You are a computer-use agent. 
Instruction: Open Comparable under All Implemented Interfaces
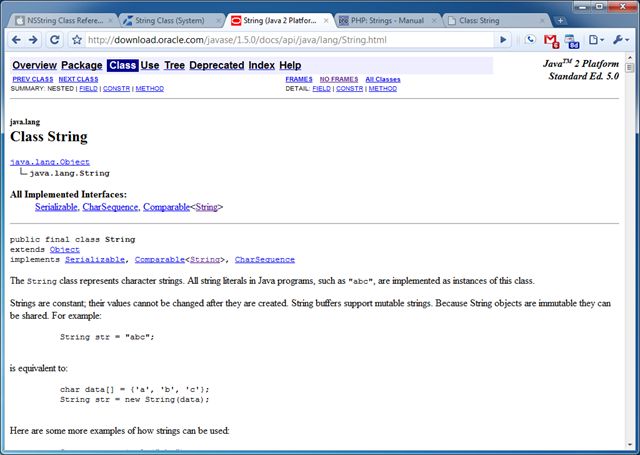pos(167,207)
